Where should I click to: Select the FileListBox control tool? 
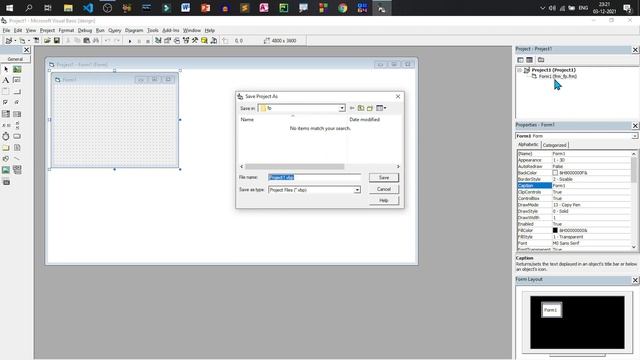(x=17, y=147)
